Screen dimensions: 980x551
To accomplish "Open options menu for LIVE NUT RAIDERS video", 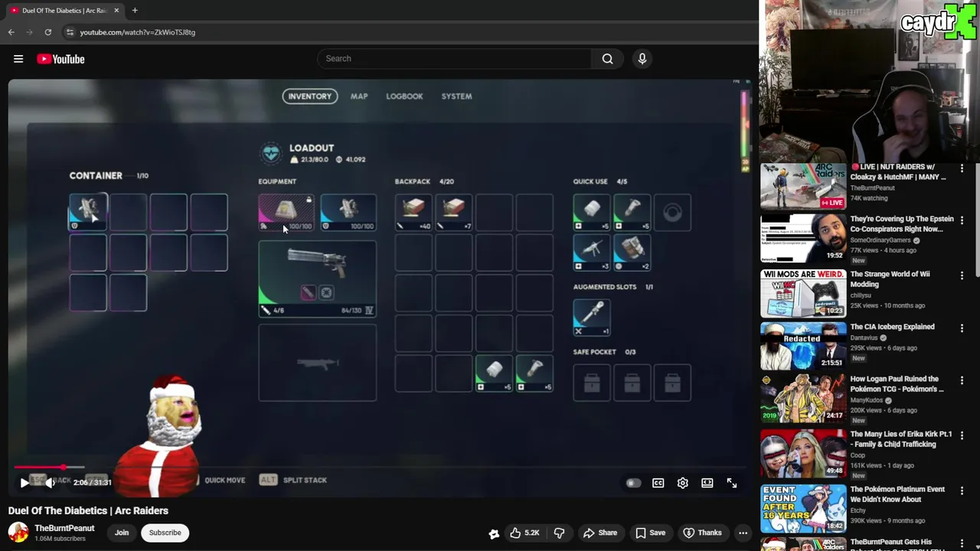I will (962, 168).
